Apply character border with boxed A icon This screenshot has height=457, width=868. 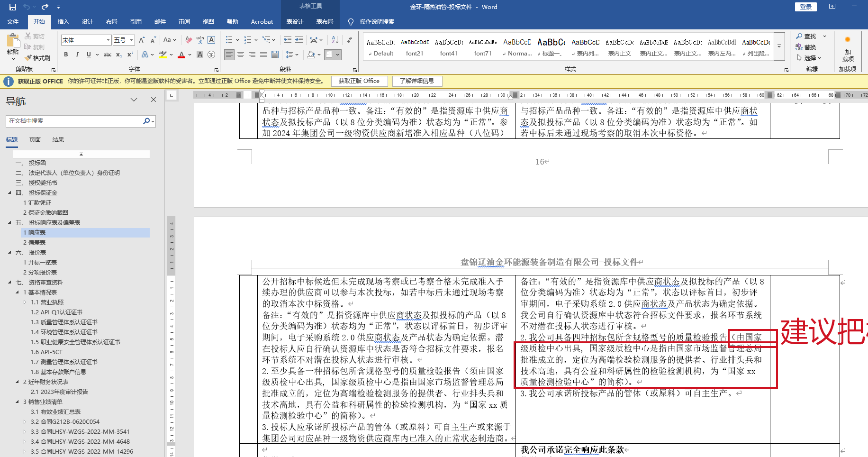pos(211,40)
